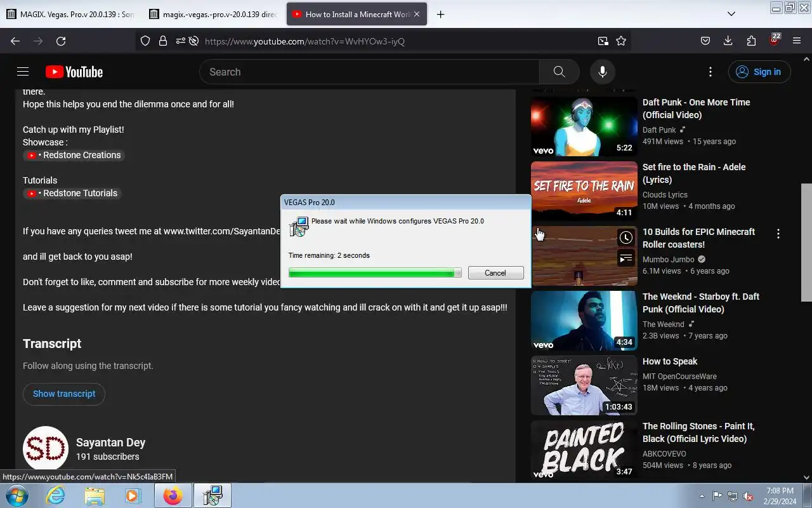Open options menu for 10 Builds video

778,234
